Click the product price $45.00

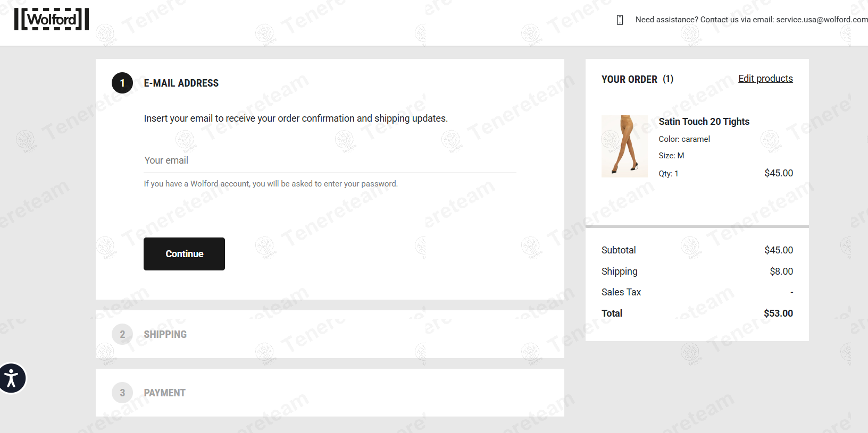(x=779, y=173)
